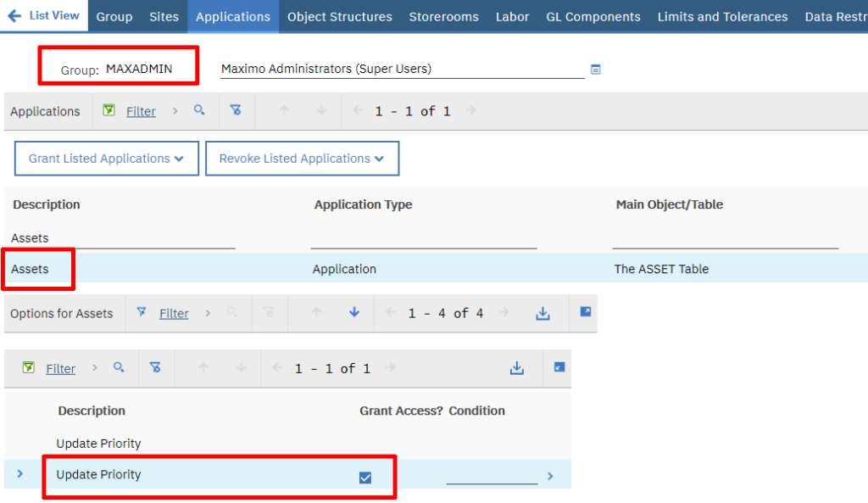Switch to the Object Structures tab
This screenshot has height=503, width=868.
(x=339, y=17)
